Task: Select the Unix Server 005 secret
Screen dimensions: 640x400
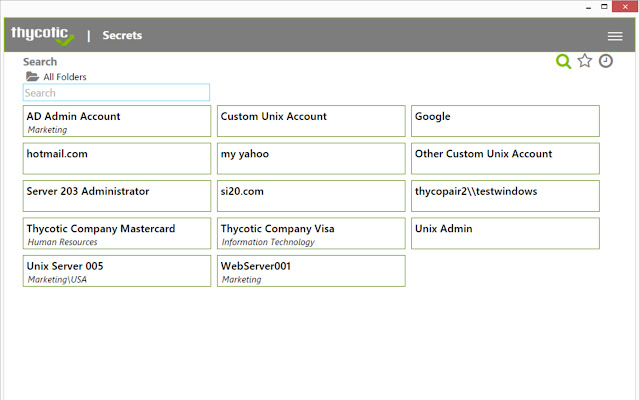Action: pyautogui.click(x=117, y=271)
